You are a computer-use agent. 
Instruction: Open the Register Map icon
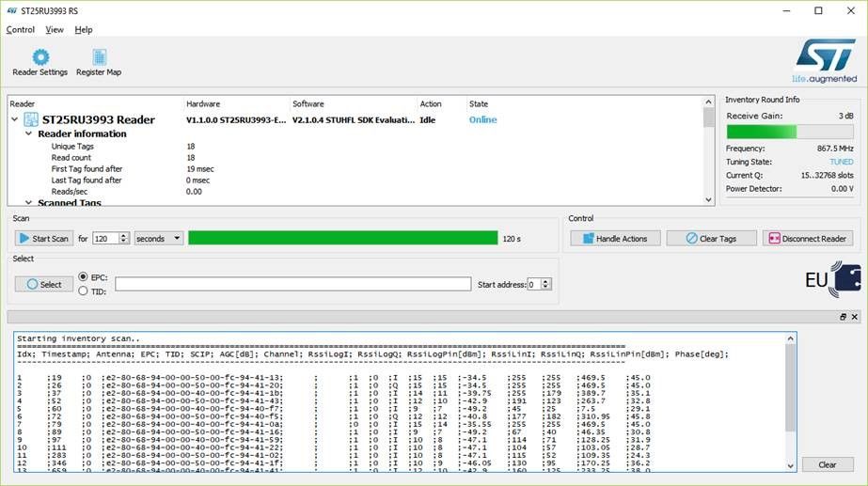coord(99,57)
